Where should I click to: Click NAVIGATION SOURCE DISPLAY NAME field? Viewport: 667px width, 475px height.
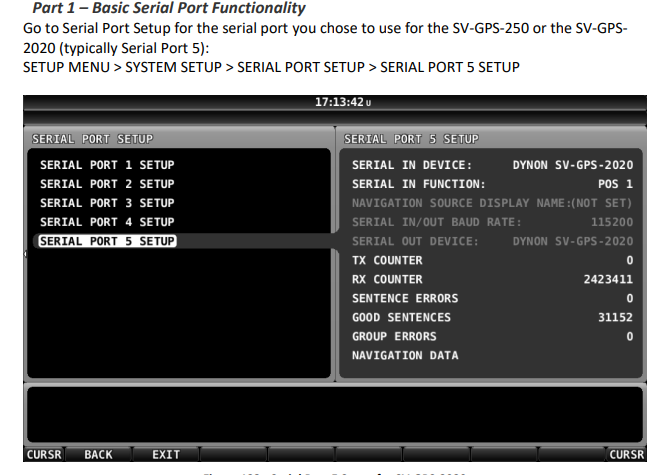492,203
